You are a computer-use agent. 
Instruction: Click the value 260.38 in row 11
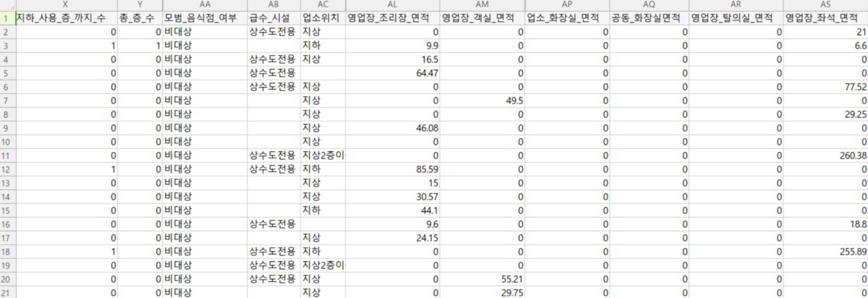pyautogui.click(x=853, y=155)
